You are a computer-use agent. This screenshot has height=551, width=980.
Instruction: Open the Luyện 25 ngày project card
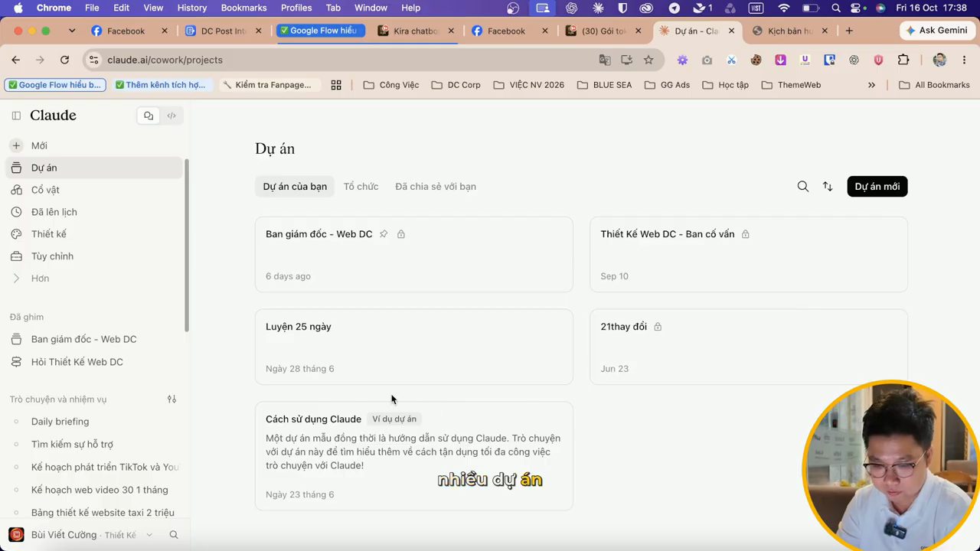click(x=414, y=347)
